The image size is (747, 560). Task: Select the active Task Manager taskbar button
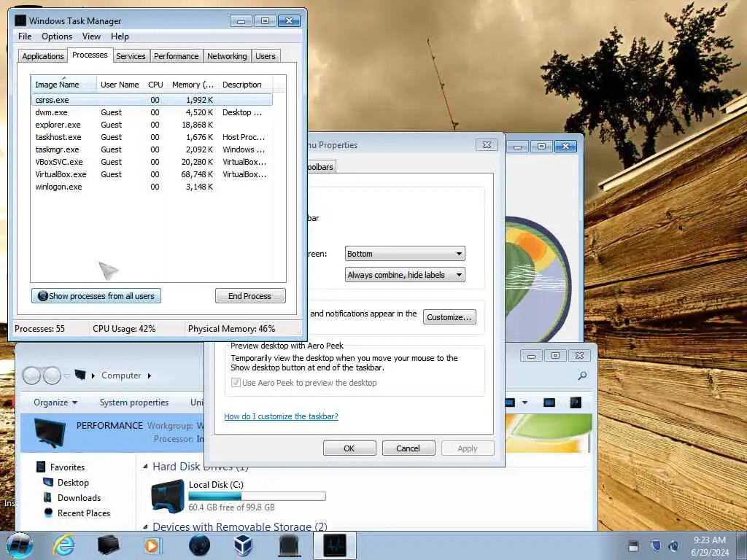point(335,545)
